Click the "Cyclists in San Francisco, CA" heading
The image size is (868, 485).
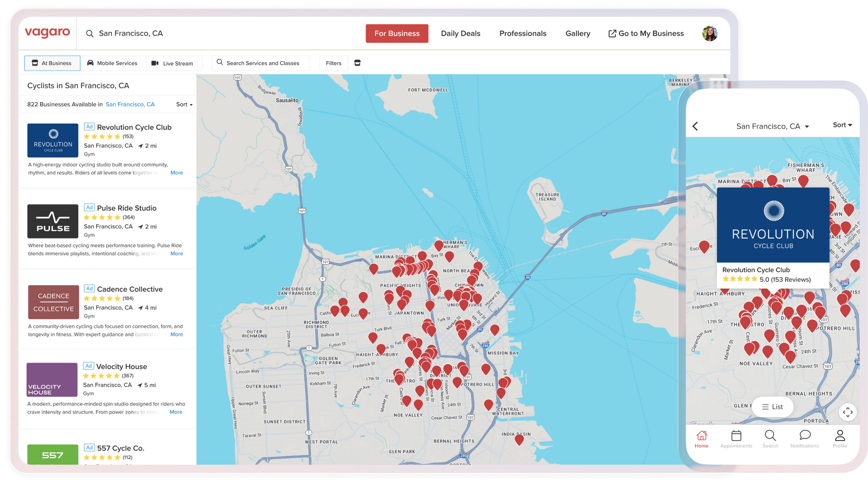(x=78, y=86)
